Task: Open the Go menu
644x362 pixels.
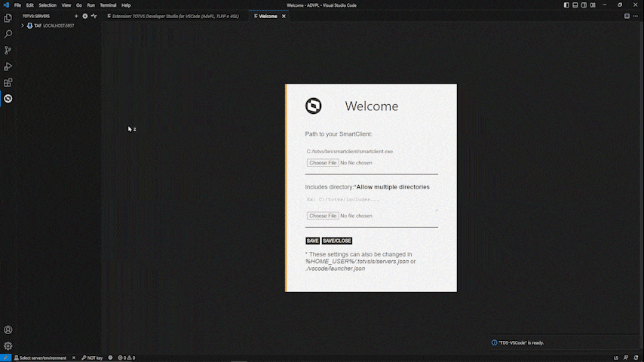Action: point(79,5)
